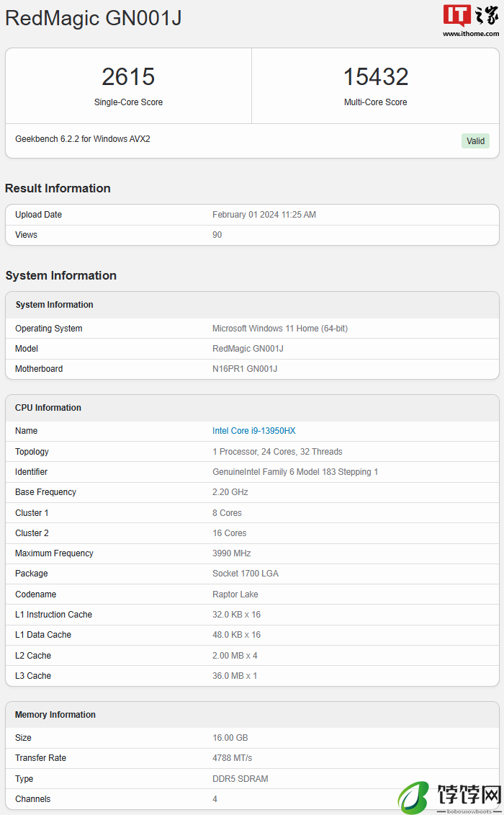Image resolution: width=504 pixels, height=815 pixels.
Task: Select the base frequency 2.20 GHz
Action: pyautogui.click(x=230, y=492)
